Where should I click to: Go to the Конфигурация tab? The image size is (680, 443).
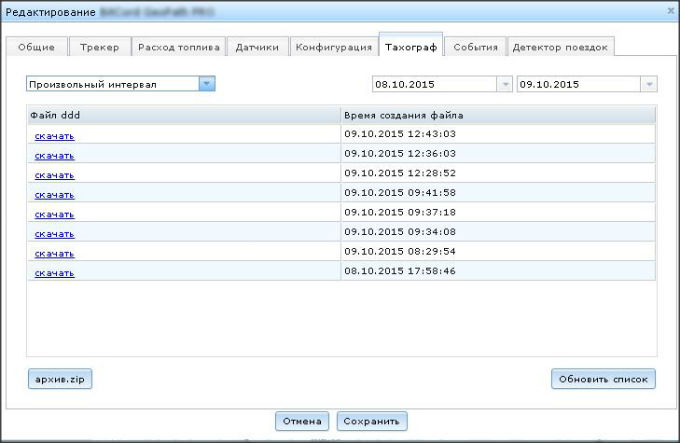pyautogui.click(x=334, y=47)
